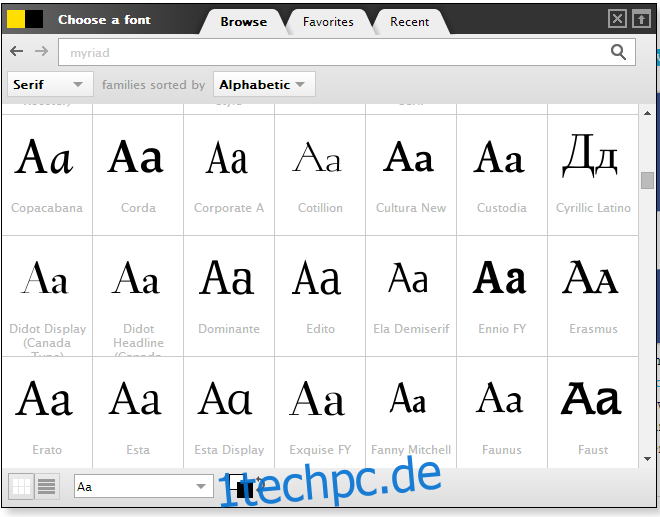Open the Aa sample text dropdown

(x=144, y=486)
